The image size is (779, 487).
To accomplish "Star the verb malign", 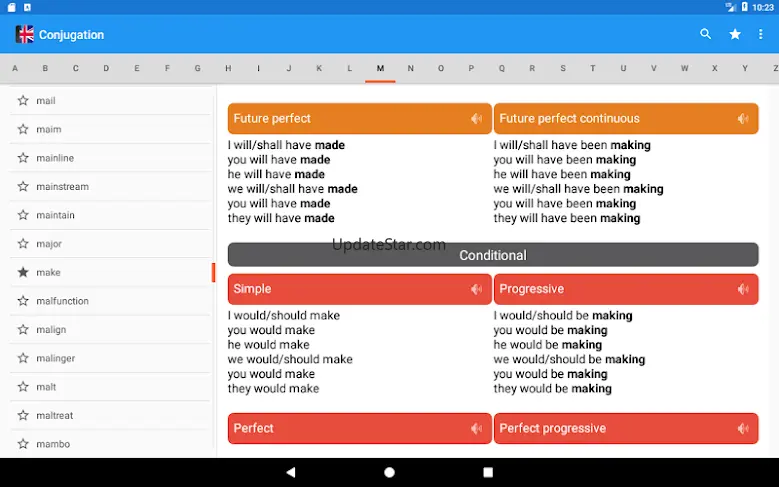I will [23, 329].
